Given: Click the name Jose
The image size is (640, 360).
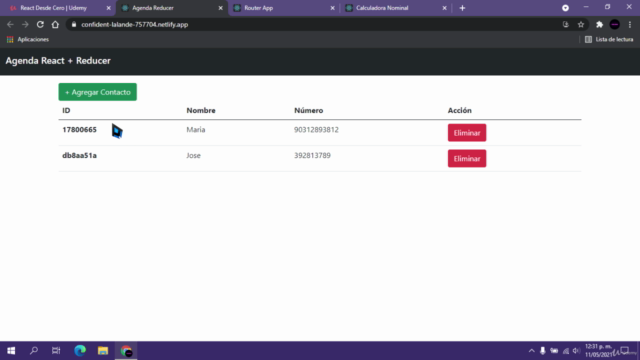Looking at the screenshot, I should point(193,156).
